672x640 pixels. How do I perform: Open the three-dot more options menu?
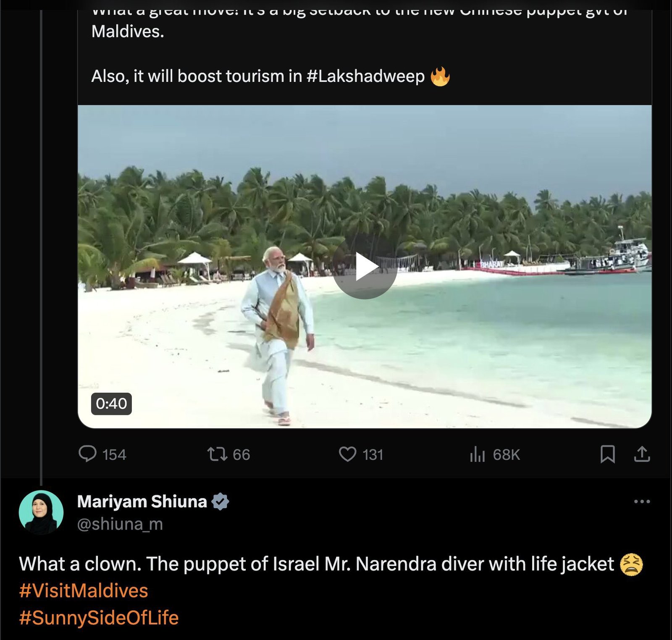coord(642,501)
